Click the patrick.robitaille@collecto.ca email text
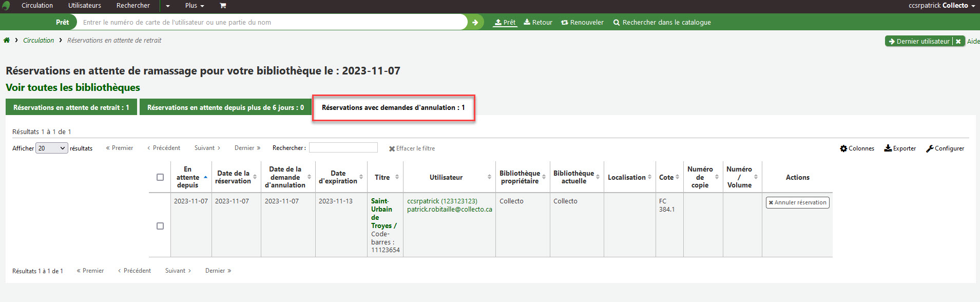The height and width of the screenshot is (302, 980). point(450,210)
